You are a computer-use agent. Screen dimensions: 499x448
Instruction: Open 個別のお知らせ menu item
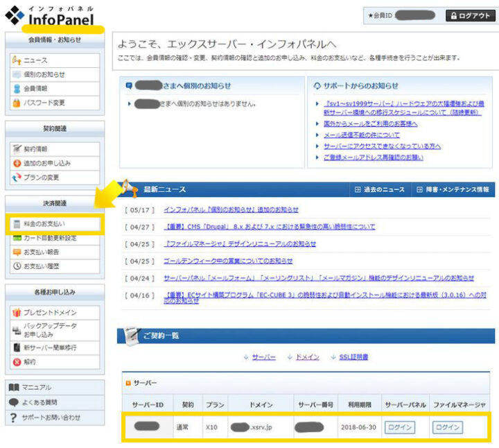[55, 74]
